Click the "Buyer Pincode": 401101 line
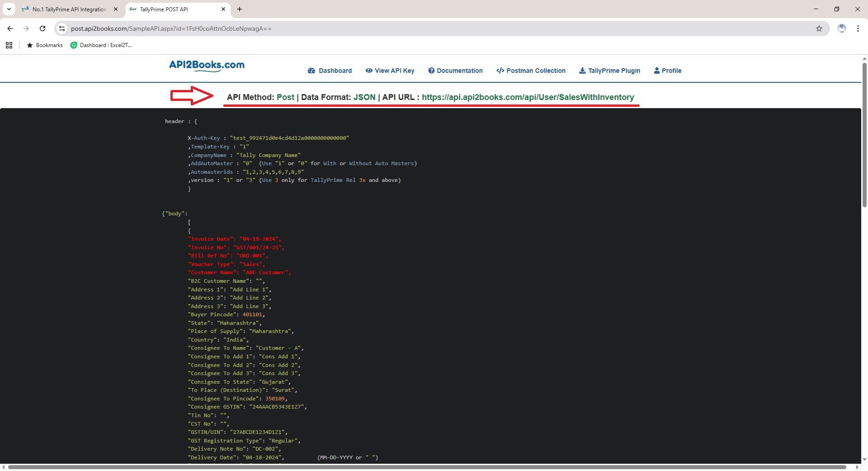 226,314
